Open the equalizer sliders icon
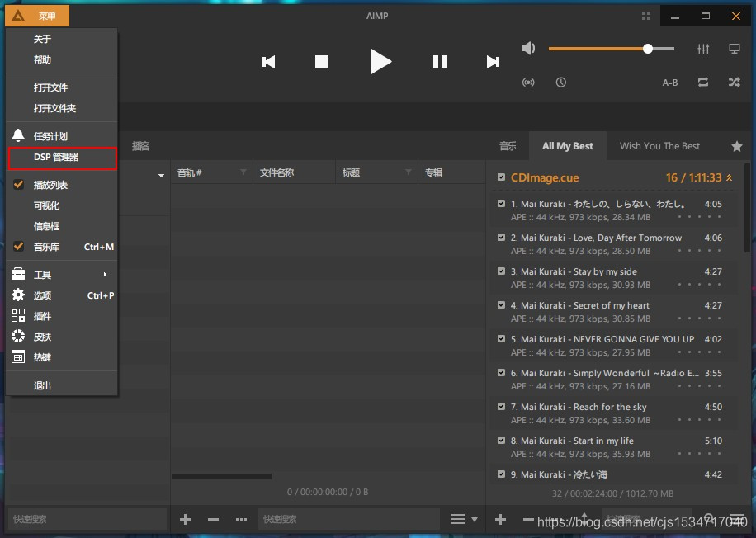756x538 pixels. 703,48
